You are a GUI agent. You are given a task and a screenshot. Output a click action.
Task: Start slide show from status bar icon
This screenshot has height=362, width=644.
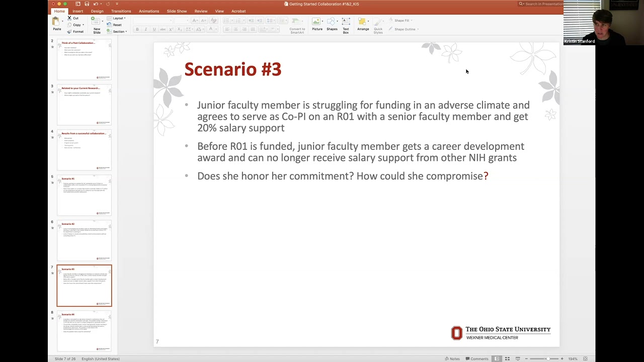(x=518, y=358)
